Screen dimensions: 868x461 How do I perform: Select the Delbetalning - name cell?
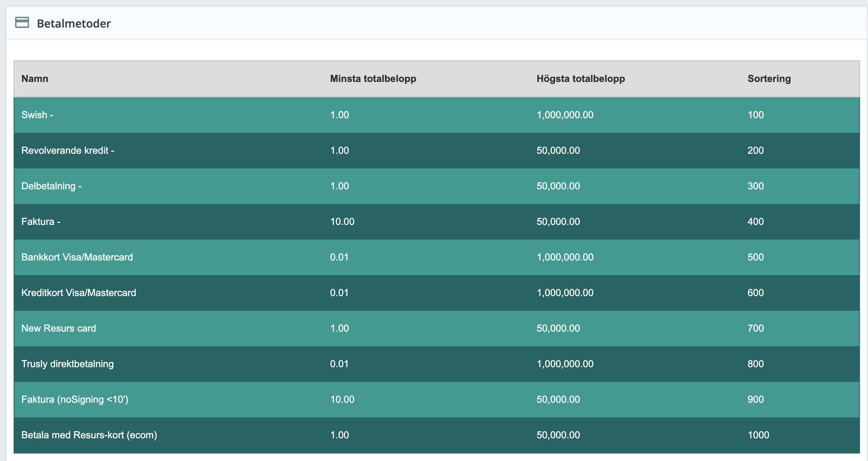(51, 186)
